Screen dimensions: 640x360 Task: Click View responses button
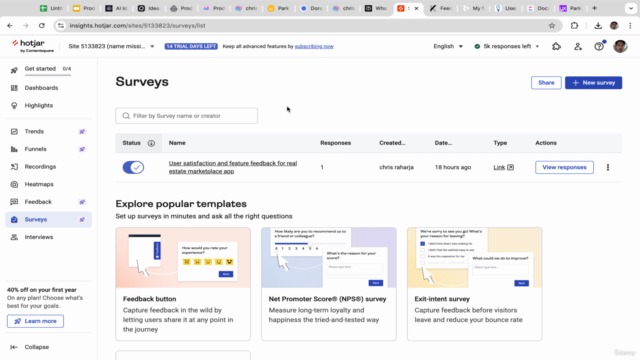(x=564, y=167)
